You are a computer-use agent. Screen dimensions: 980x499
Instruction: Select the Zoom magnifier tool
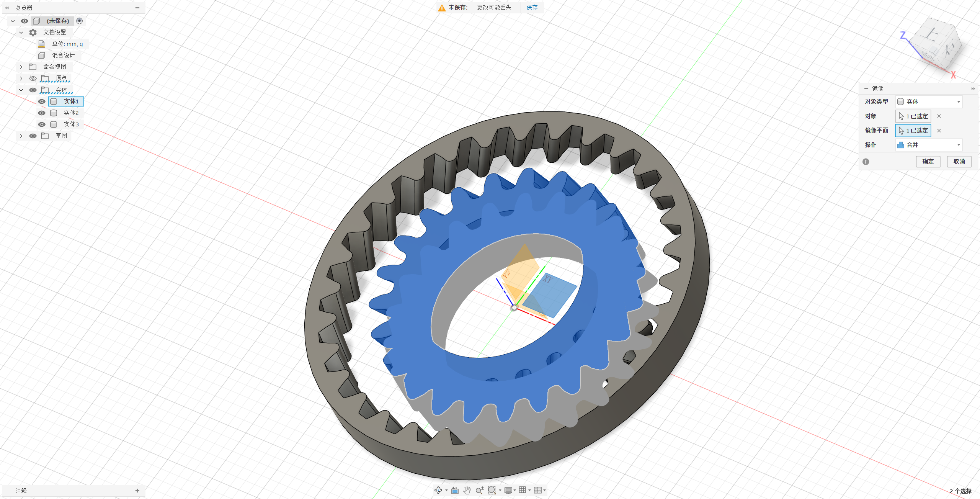coord(480,490)
